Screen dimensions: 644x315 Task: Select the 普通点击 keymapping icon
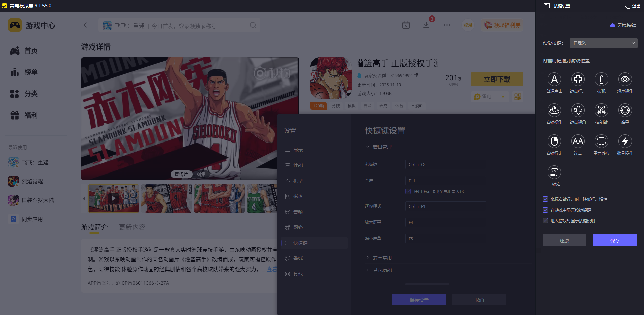tap(554, 80)
